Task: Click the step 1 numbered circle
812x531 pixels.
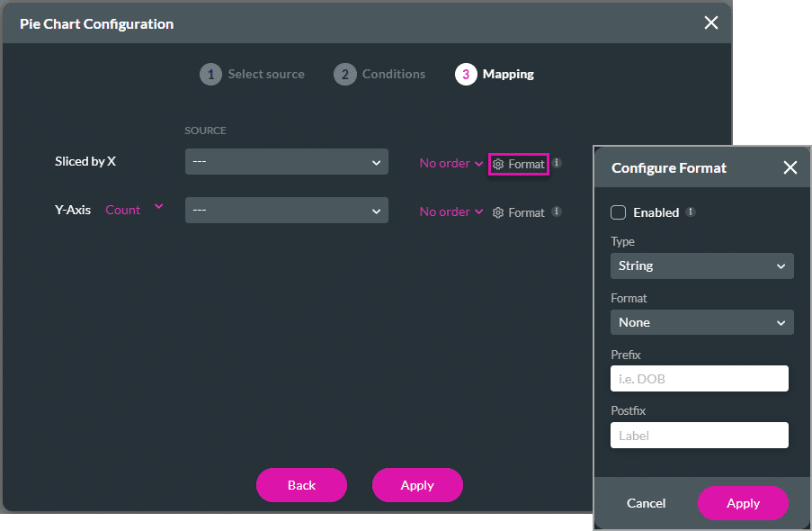Action: [210, 74]
